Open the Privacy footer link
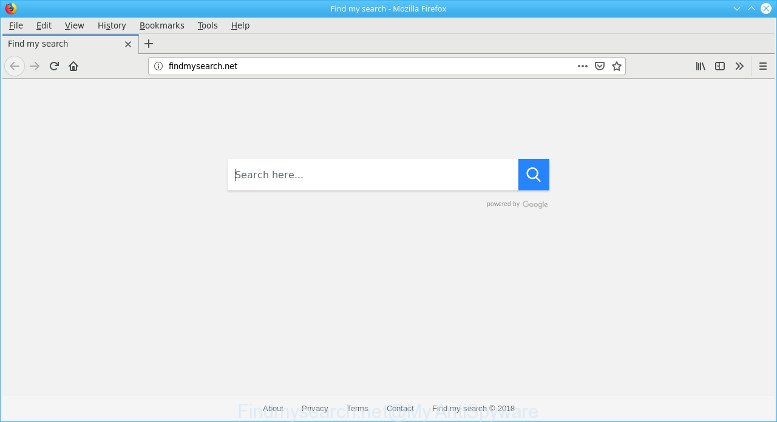 (315, 408)
